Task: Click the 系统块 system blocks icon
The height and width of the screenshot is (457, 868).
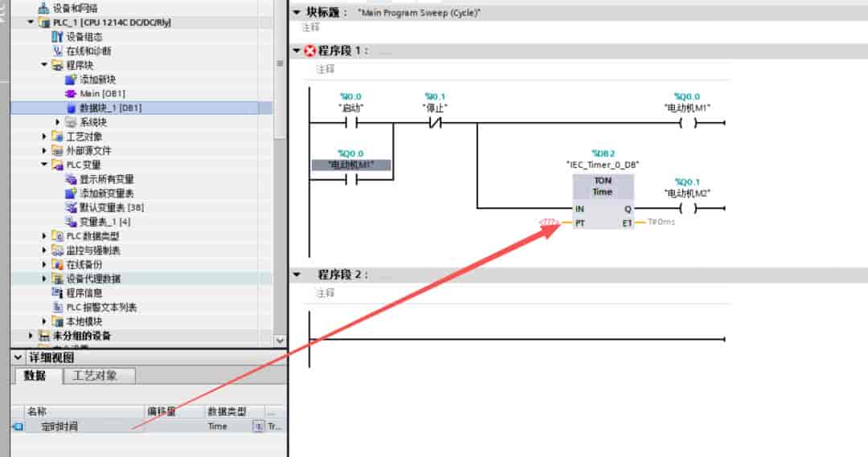Action: pos(70,122)
